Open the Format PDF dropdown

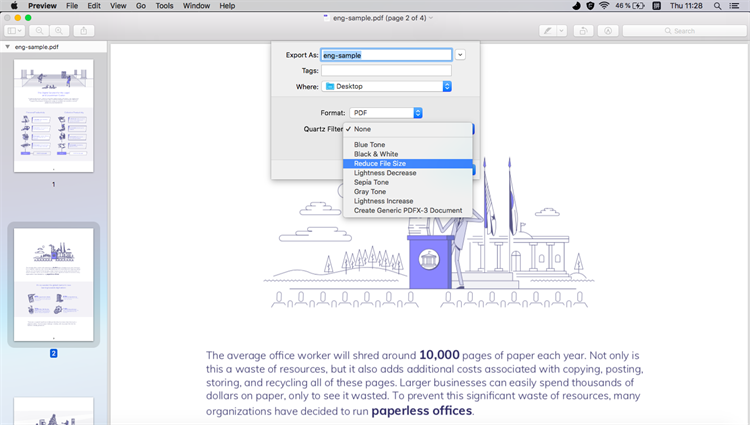[386, 113]
